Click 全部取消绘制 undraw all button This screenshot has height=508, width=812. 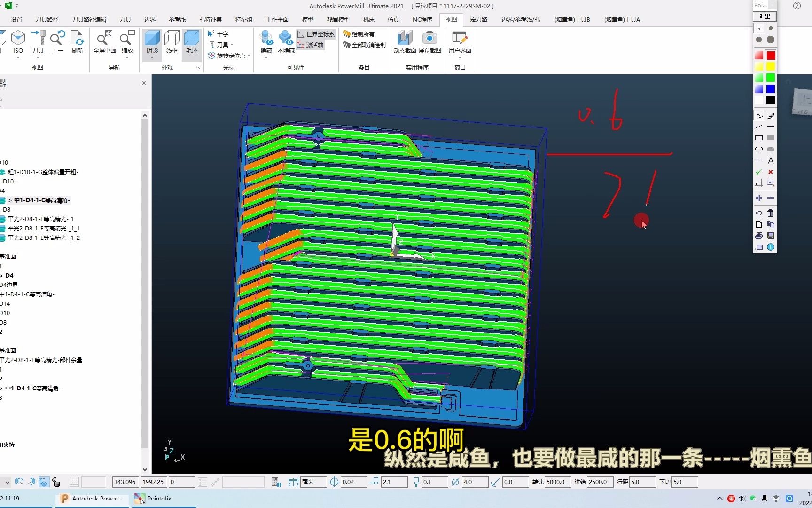pos(364,45)
